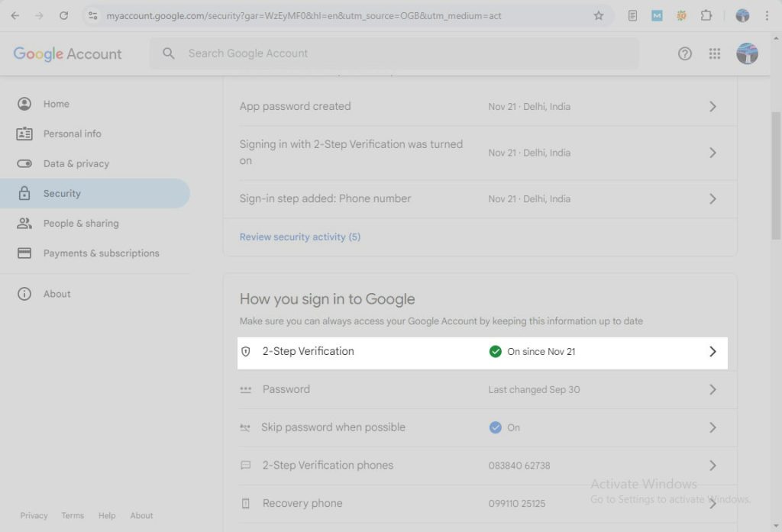Image resolution: width=782 pixels, height=532 pixels.
Task: Open Google Account profile picture
Action: 747,53
